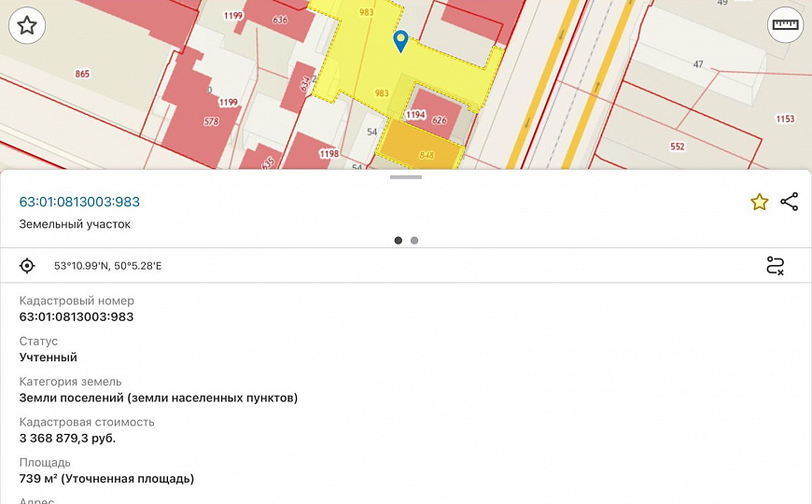Image resolution: width=812 pixels, height=504 pixels.
Task: Tap parcel 865 on the map
Action: [x=82, y=74]
